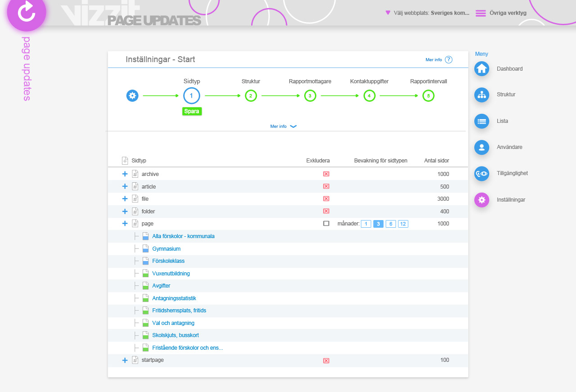Open the Övriga verktyg menu
Screen dimensions: 576x392
pyautogui.click(x=501, y=13)
